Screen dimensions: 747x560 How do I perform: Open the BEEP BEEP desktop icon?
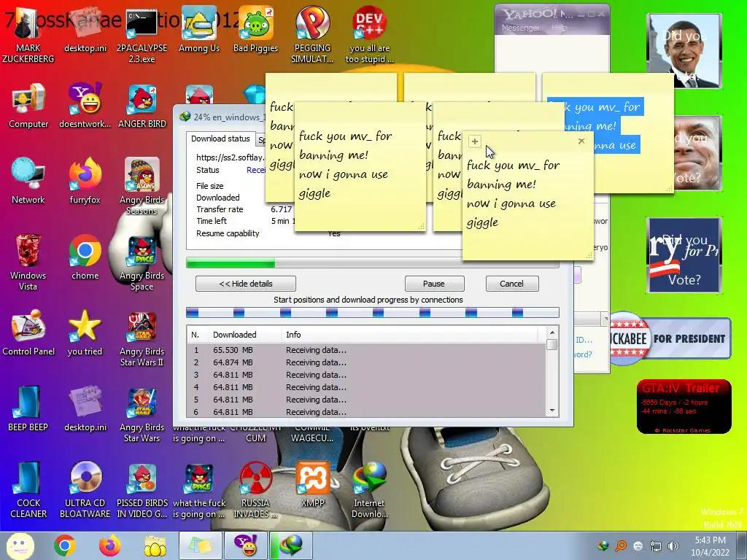28,408
